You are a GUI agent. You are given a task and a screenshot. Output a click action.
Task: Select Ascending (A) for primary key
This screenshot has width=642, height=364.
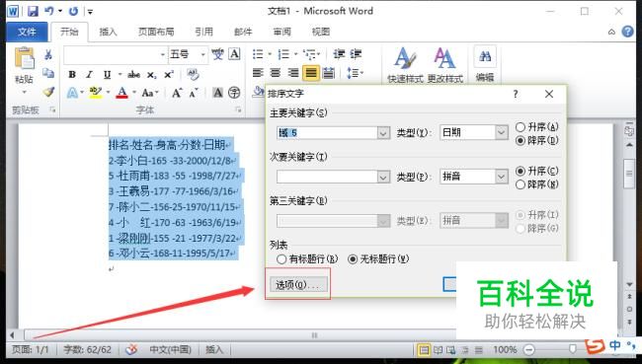[521, 127]
